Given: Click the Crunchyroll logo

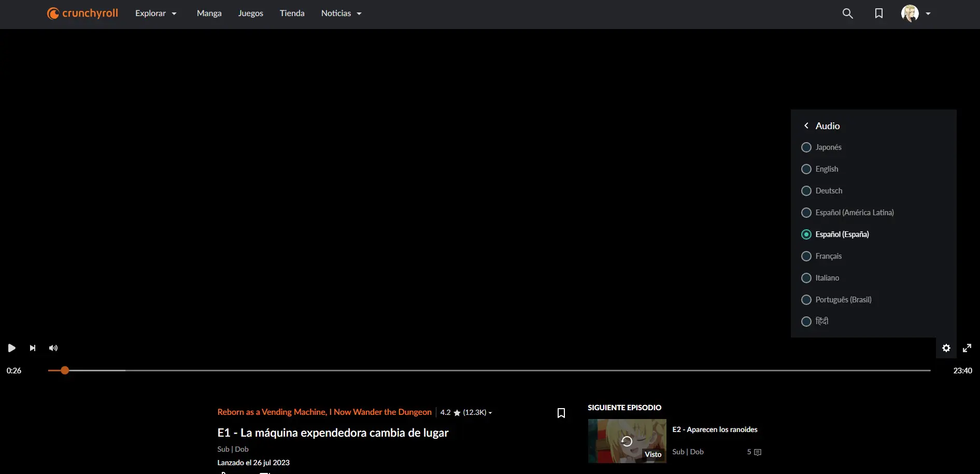Looking at the screenshot, I should point(82,13).
